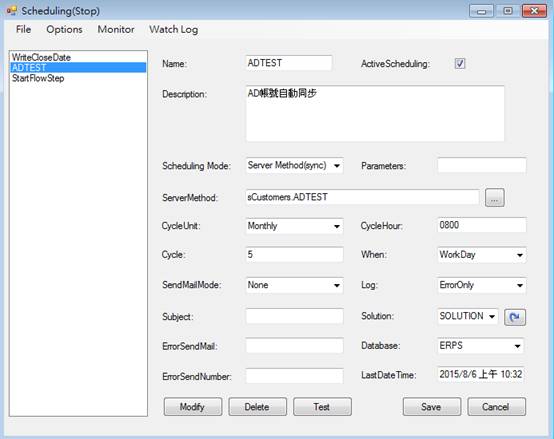Open the ServerMethod browse ellipsis button

[494, 197]
